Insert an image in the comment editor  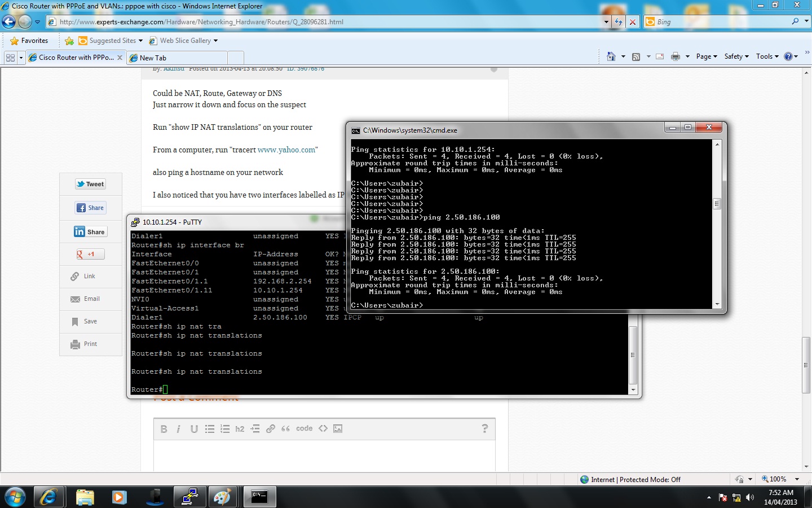(x=338, y=429)
